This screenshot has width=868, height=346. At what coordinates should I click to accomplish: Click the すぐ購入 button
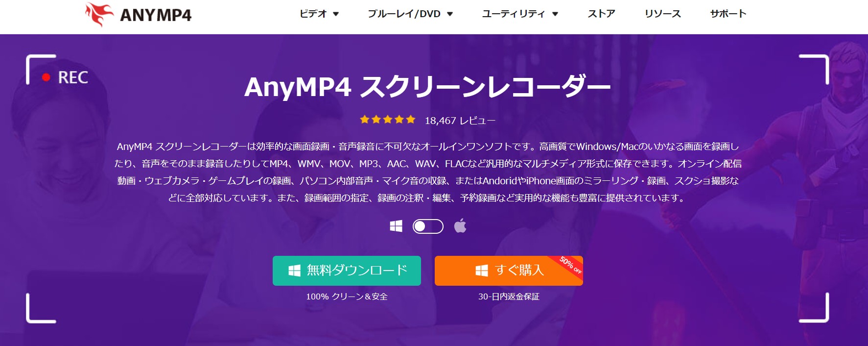pos(509,271)
